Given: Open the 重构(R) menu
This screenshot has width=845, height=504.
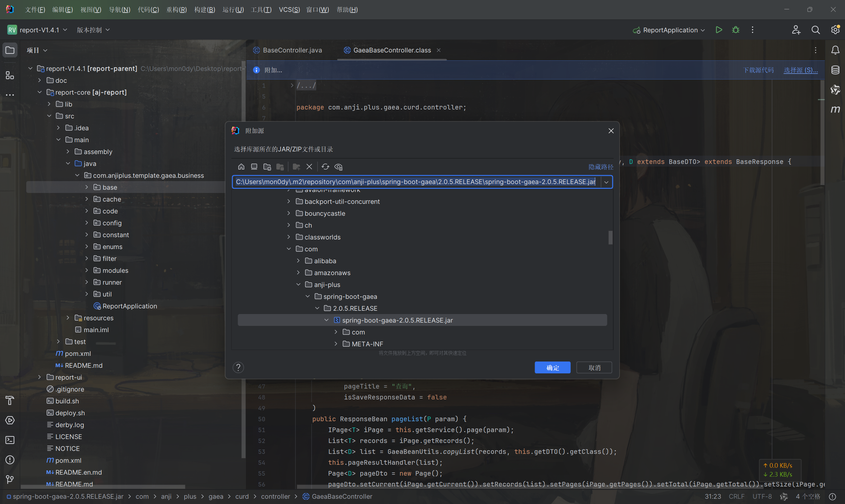Looking at the screenshot, I should [x=176, y=10].
